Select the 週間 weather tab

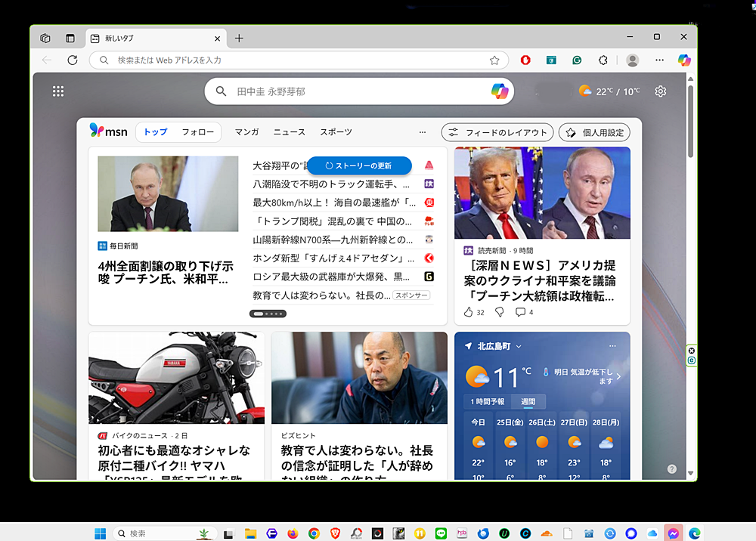pos(528,401)
